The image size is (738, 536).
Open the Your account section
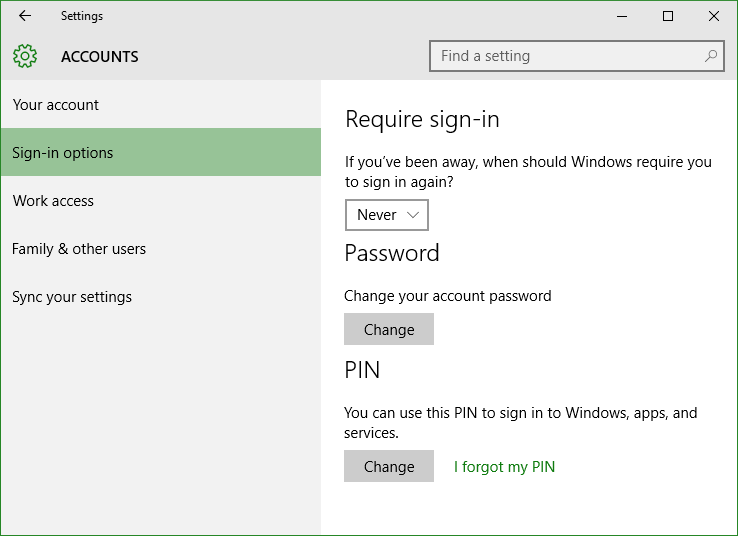click(161, 104)
